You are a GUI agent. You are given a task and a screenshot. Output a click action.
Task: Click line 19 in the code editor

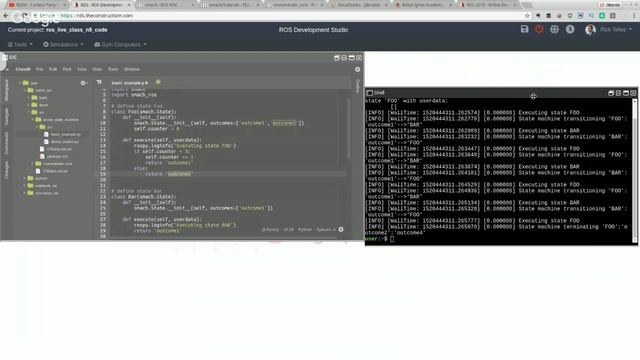pos(229,174)
